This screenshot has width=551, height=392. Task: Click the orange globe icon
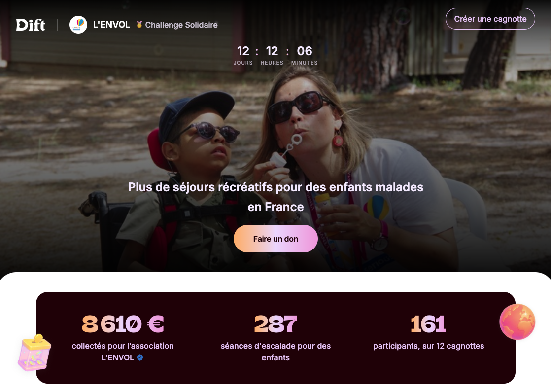pyautogui.click(x=517, y=321)
